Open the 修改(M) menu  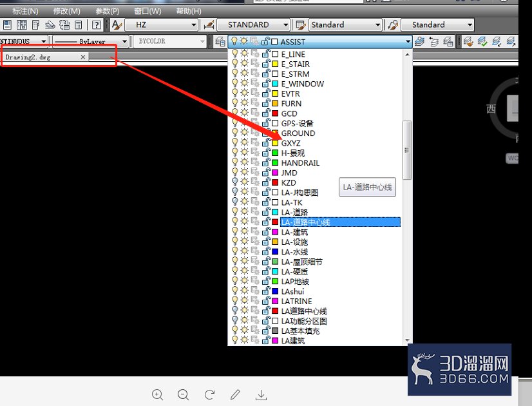tap(66, 11)
